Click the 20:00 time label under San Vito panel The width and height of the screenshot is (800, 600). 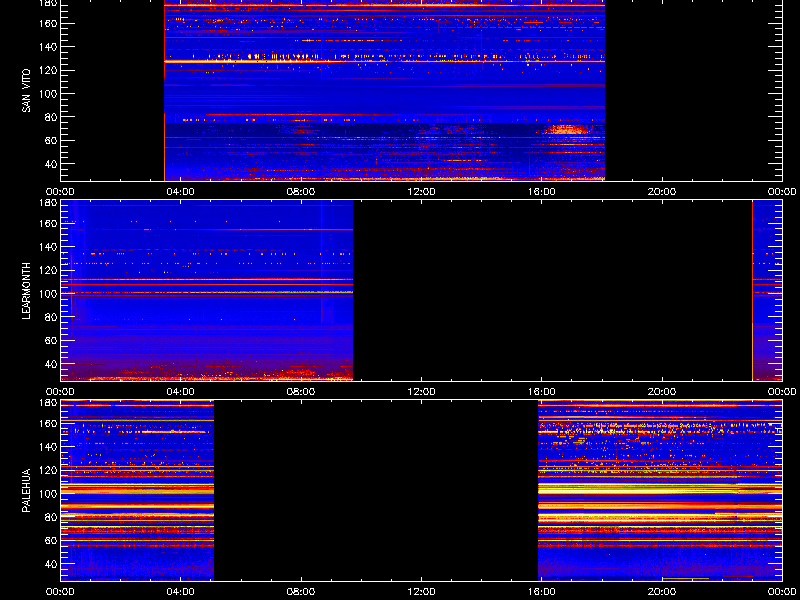coord(662,192)
